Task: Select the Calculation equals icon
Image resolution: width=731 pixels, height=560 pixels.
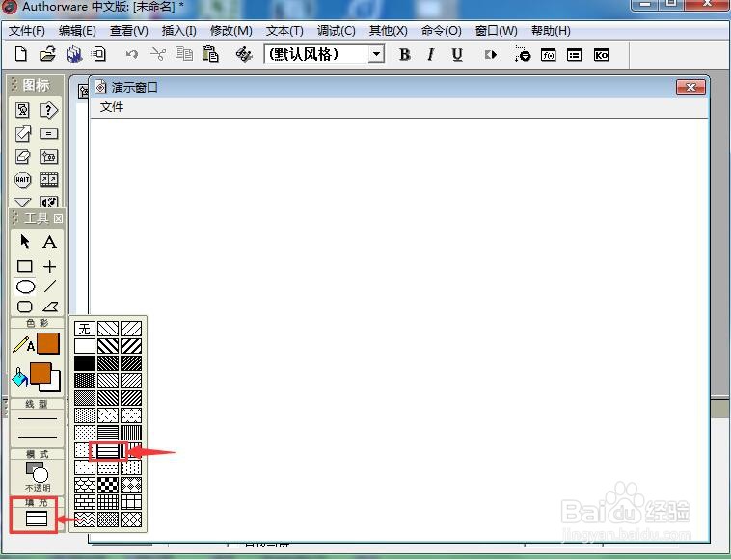Action: tap(48, 134)
